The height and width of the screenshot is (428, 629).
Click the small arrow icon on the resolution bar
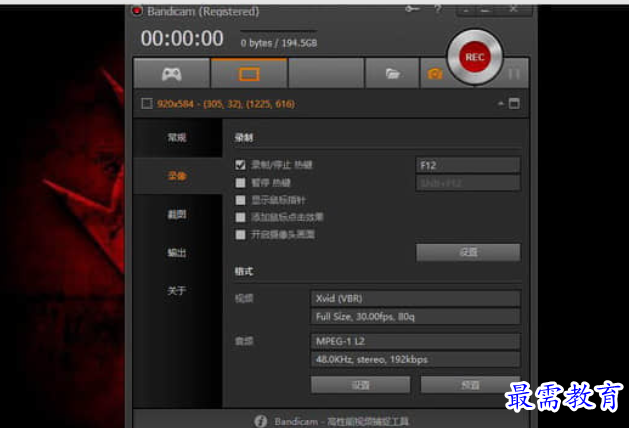pos(501,103)
